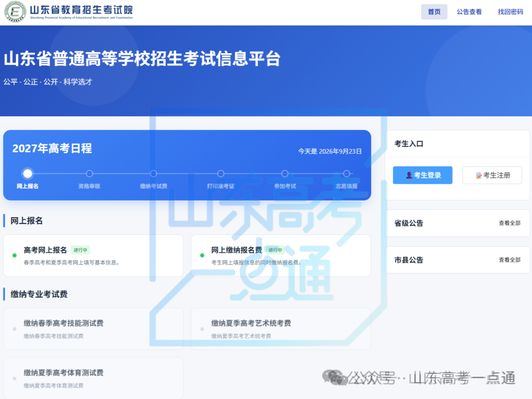532x399 pixels.
Task: Select the 打印准考证 timeline step marker
Action: click(221, 174)
